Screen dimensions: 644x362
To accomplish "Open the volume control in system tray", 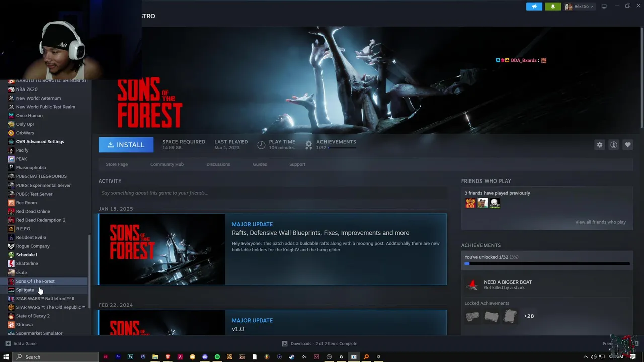I will [x=594, y=357].
